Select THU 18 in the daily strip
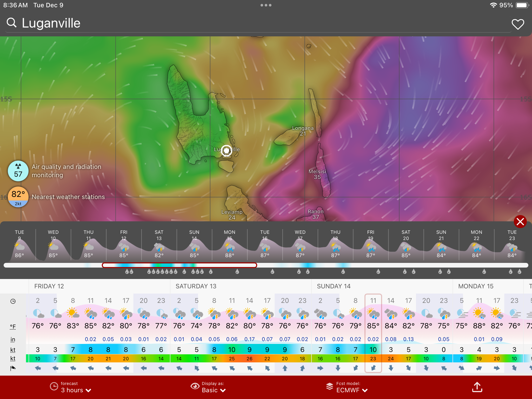Viewport: 532px width, 399px height. tap(335, 244)
